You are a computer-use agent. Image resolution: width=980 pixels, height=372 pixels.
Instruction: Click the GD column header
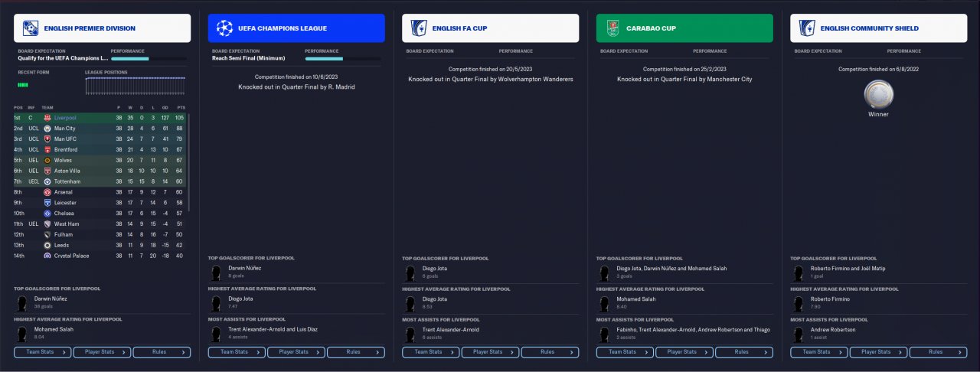[166, 107]
